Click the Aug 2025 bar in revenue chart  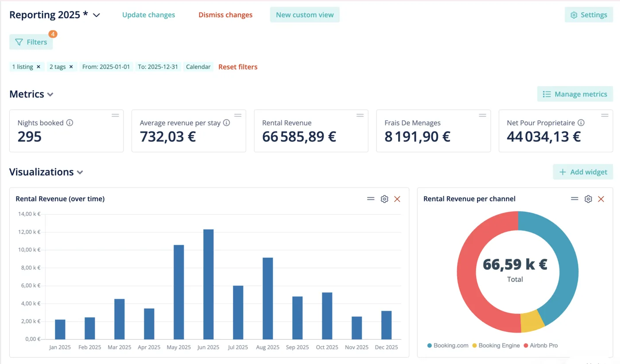[x=267, y=299]
